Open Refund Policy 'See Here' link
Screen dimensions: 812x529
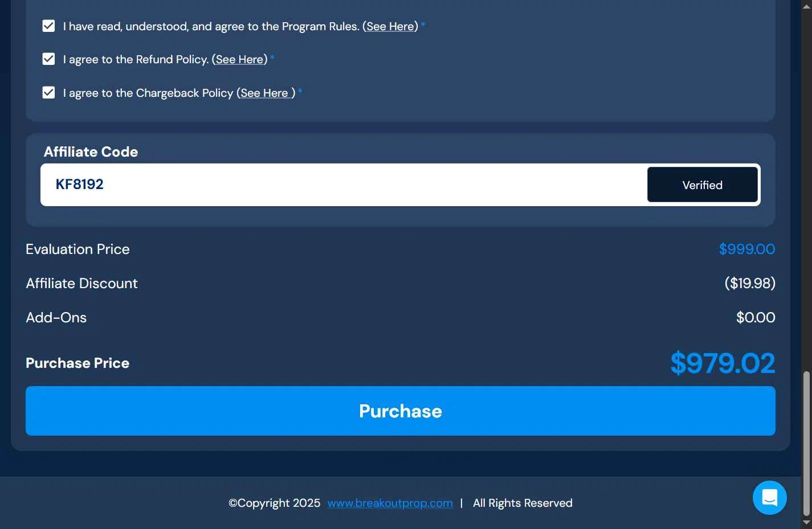tap(239, 59)
